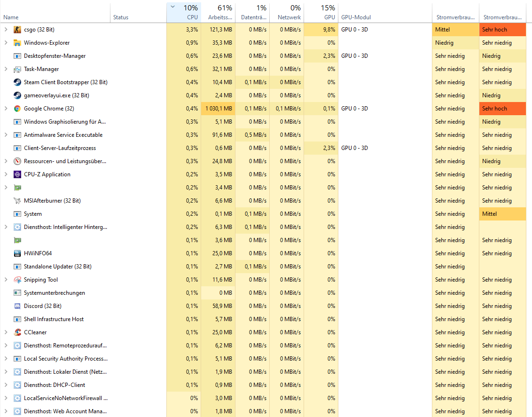Expand the Task-Manager process group
Image resolution: width=532 pixels, height=417 pixels.
tap(6, 69)
